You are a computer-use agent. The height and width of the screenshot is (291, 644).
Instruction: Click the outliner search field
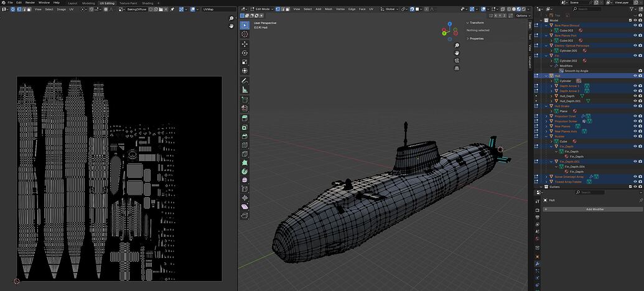coord(589,9)
